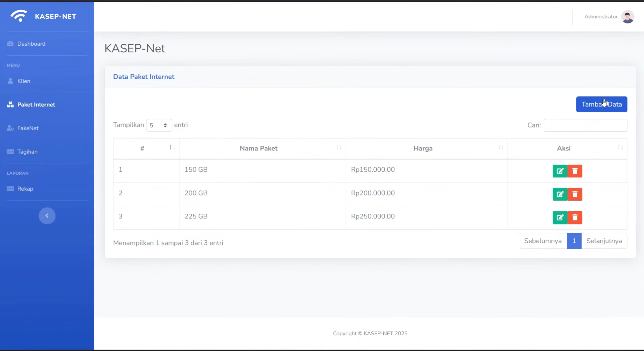Screen dimensions: 644x351
Task: Sort by Aksi column
Action: pyautogui.click(x=567, y=148)
